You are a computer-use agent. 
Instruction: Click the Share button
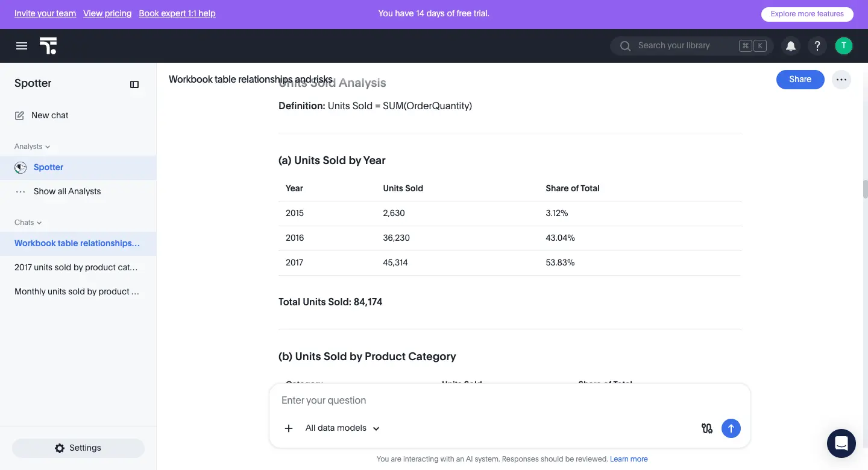click(800, 80)
